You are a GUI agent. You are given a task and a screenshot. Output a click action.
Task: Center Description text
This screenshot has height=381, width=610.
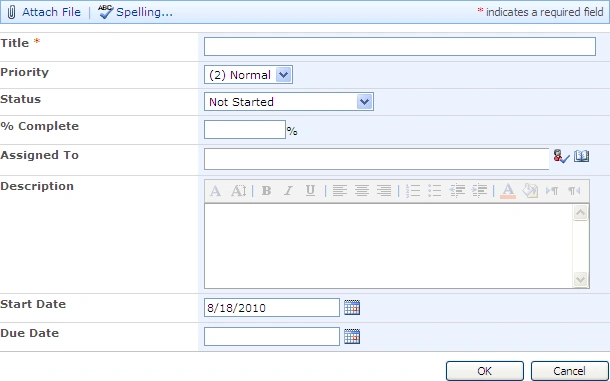coord(362,191)
